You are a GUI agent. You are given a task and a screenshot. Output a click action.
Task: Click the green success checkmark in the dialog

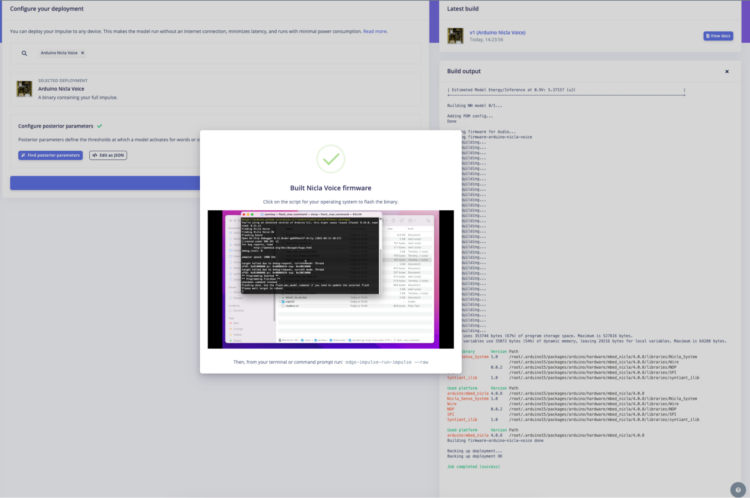click(x=330, y=158)
